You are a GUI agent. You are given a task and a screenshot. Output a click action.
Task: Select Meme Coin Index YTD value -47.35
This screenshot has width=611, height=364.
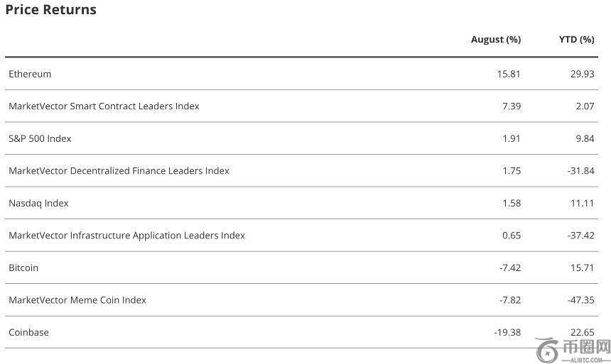coord(580,300)
